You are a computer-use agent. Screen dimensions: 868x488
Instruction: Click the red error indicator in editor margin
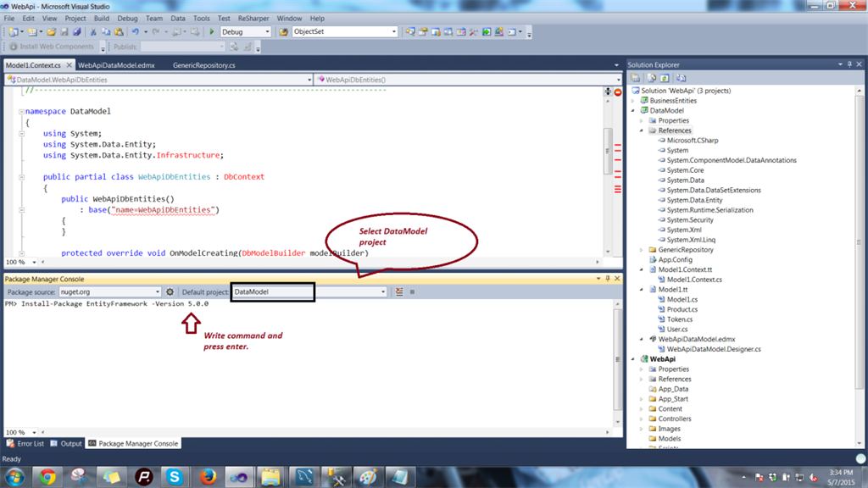point(618,91)
